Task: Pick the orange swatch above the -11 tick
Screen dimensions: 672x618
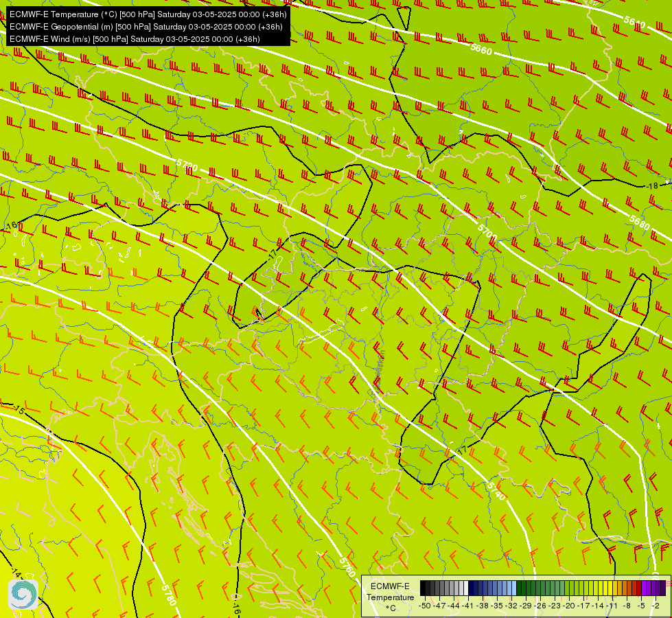Action: (x=615, y=588)
